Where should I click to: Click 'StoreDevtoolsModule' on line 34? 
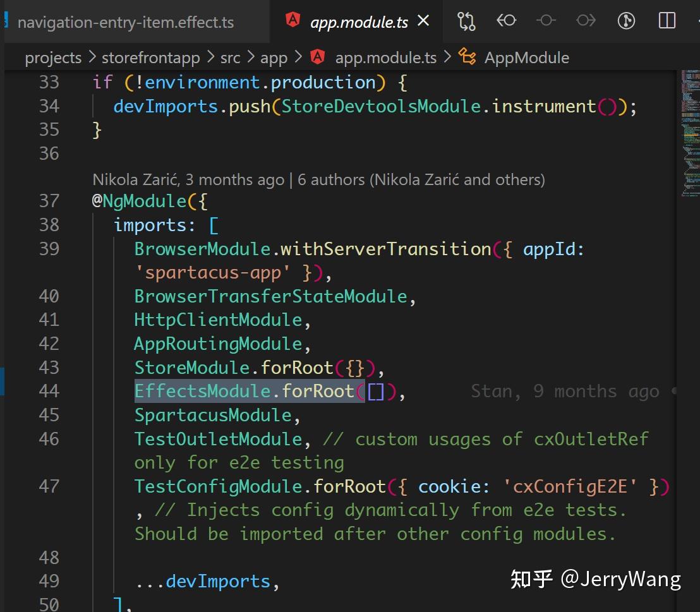[x=381, y=106]
